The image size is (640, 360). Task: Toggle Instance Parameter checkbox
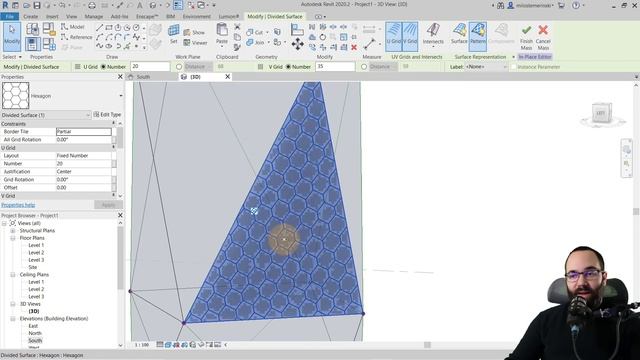coord(513,67)
